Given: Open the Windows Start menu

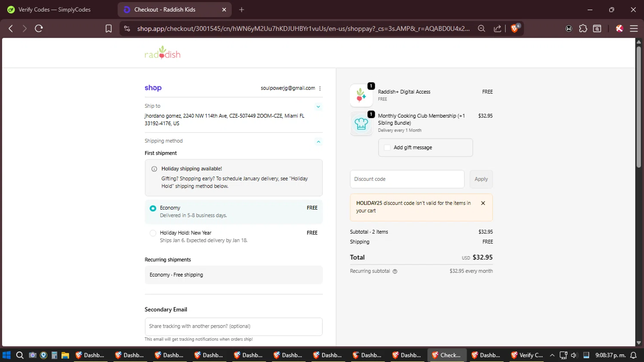Looking at the screenshot, I should [6, 355].
